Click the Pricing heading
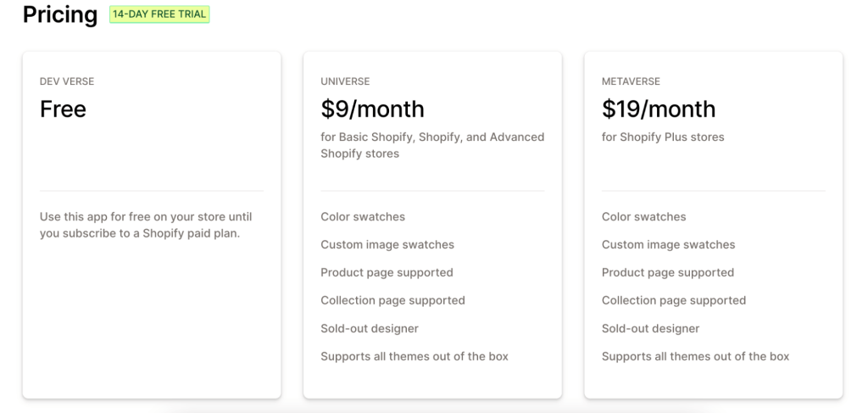 pyautogui.click(x=60, y=14)
